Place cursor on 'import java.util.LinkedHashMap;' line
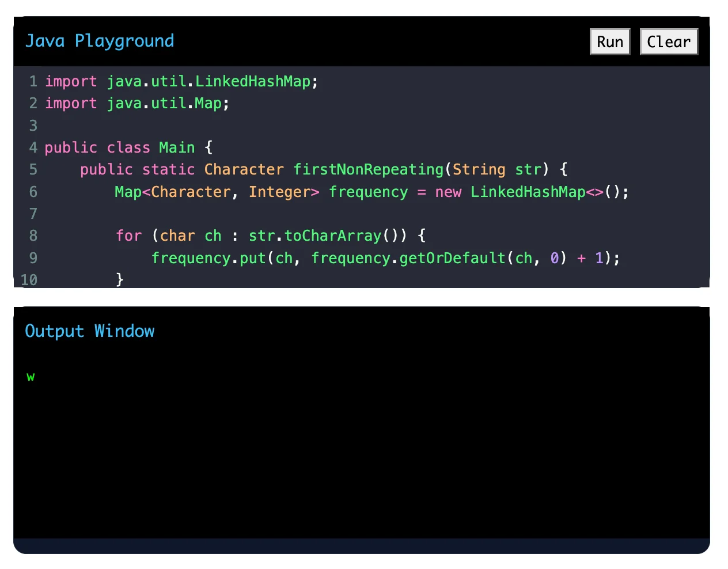The image size is (728, 569). 181,81
